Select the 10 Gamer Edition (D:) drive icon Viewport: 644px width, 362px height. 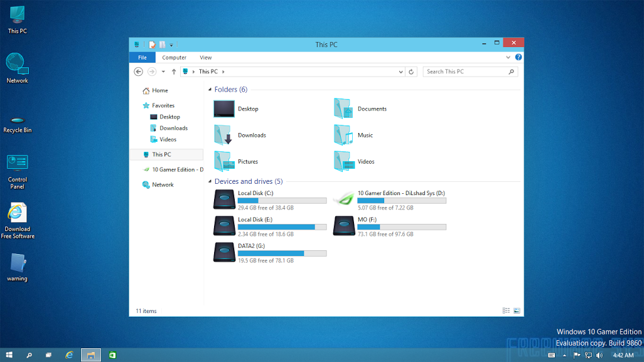tap(343, 200)
